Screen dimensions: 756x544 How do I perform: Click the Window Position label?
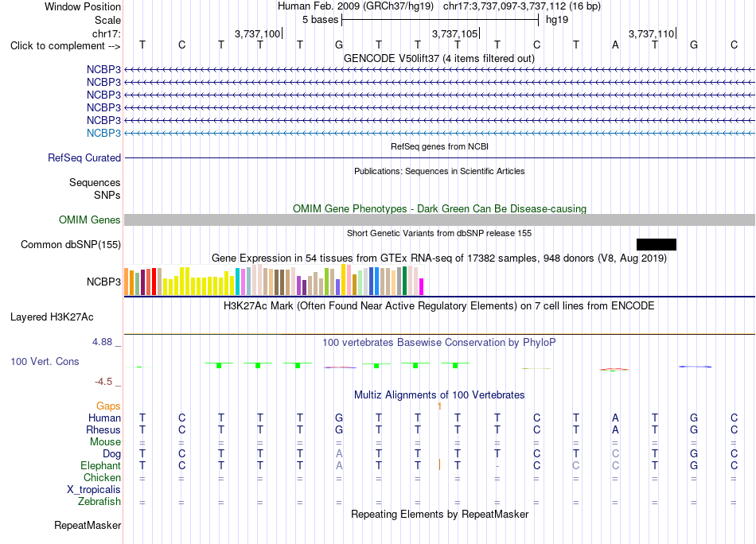click(x=83, y=6)
